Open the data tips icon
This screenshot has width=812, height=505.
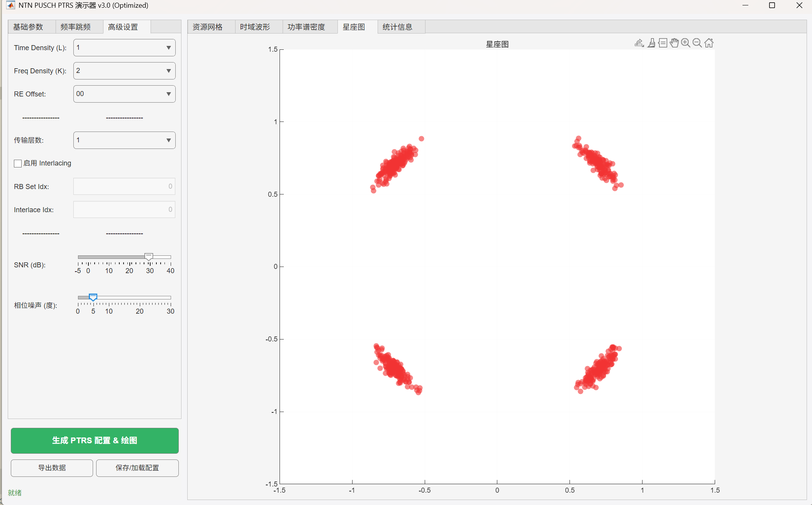[x=663, y=43]
